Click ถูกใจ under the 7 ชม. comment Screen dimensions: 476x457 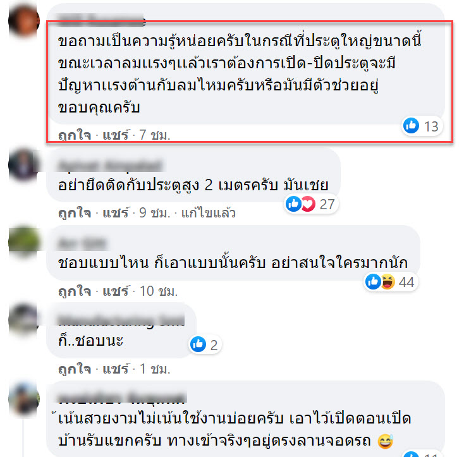click(x=75, y=135)
